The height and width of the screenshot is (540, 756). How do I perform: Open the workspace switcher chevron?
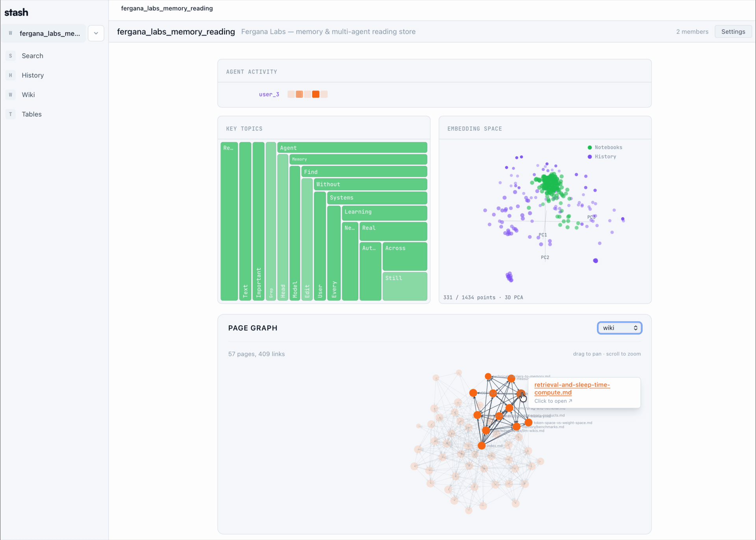point(96,33)
